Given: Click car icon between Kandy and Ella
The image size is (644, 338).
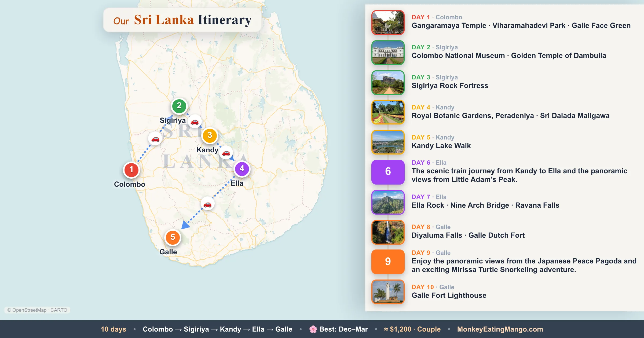Looking at the screenshot, I should (x=226, y=153).
